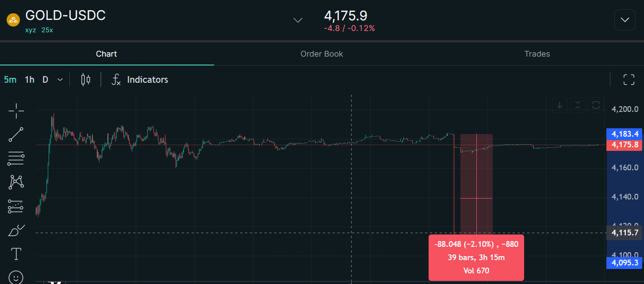
Task: Switch to the D daily interval
Action: coord(46,79)
